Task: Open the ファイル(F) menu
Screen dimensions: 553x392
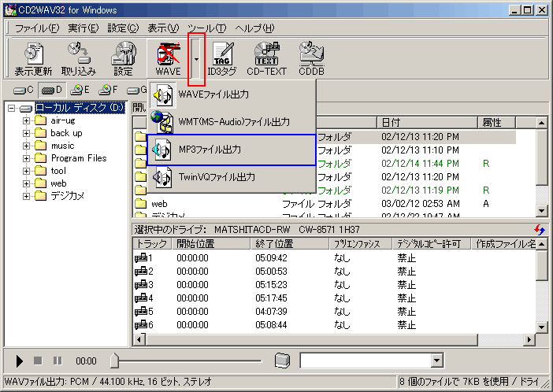Action: click(37, 28)
